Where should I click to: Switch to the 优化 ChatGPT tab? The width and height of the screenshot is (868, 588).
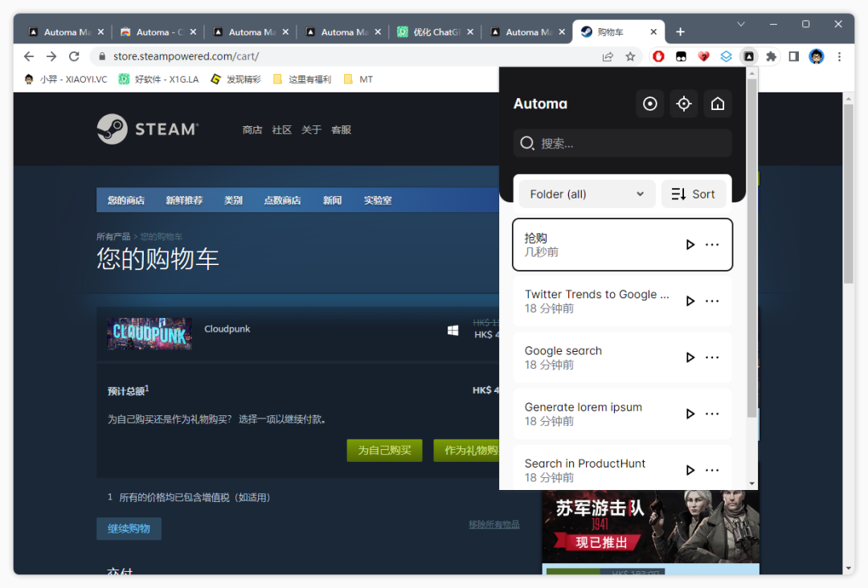[x=435, y=32]
